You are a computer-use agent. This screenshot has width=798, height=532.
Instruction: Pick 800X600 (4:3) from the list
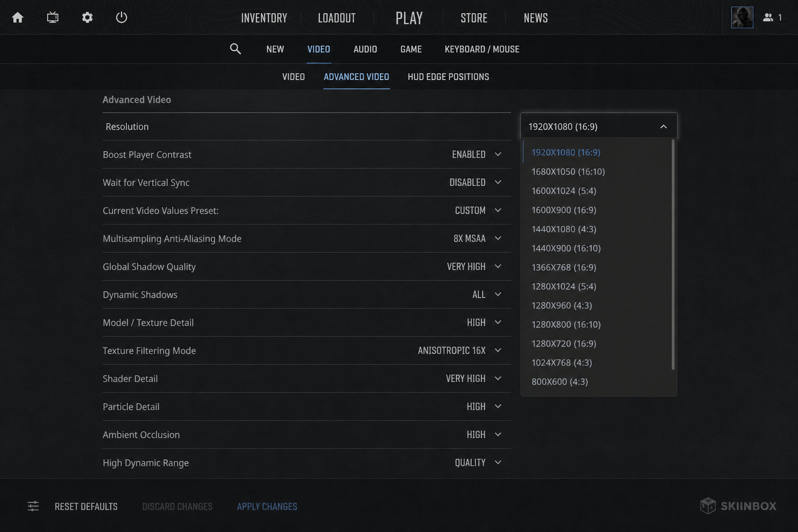[560, 382]
